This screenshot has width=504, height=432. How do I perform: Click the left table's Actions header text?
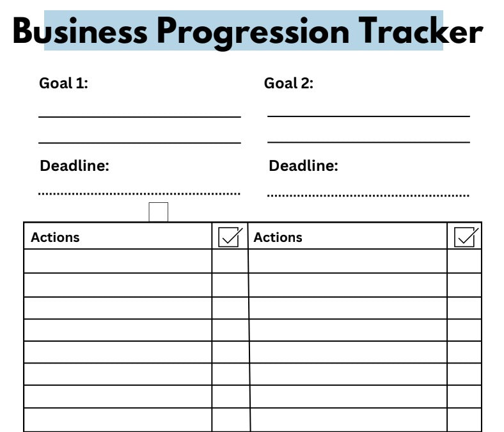point(56,237)
